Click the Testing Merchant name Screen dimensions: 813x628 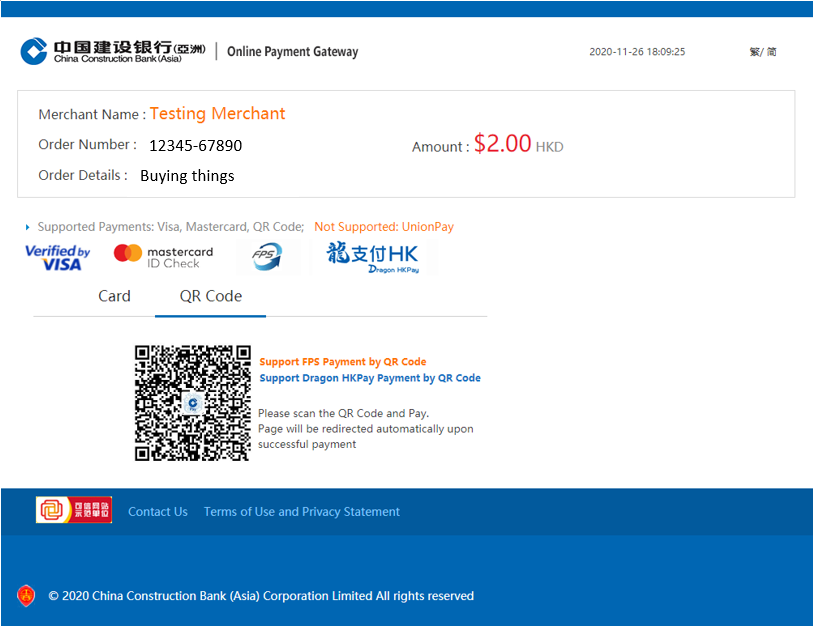pos(217,114)
